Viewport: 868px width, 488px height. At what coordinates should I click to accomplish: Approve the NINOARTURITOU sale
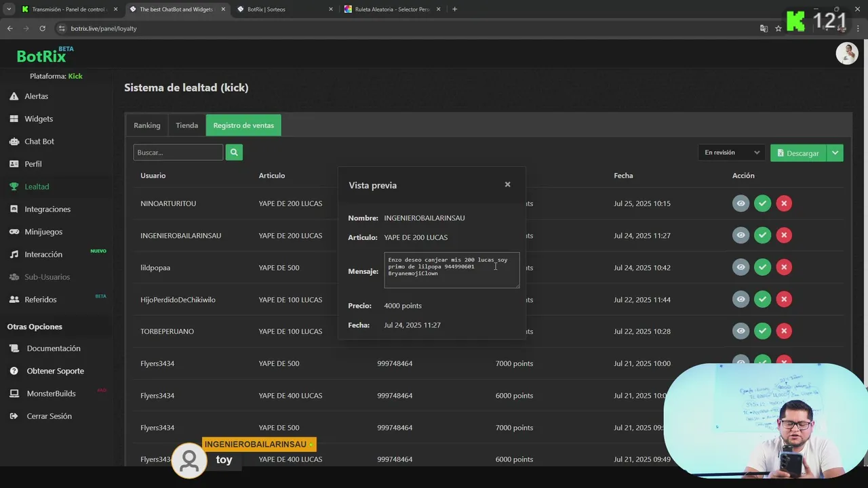coord(762,203)
